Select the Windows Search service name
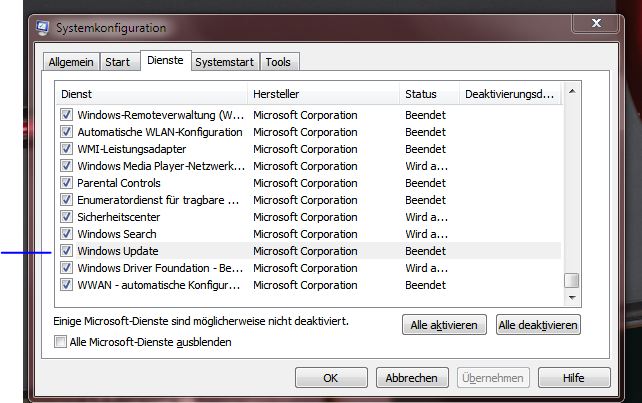Image resolution: width=642 pixels, height=403 pixels. pyautogui.click(x=117, y=234)
